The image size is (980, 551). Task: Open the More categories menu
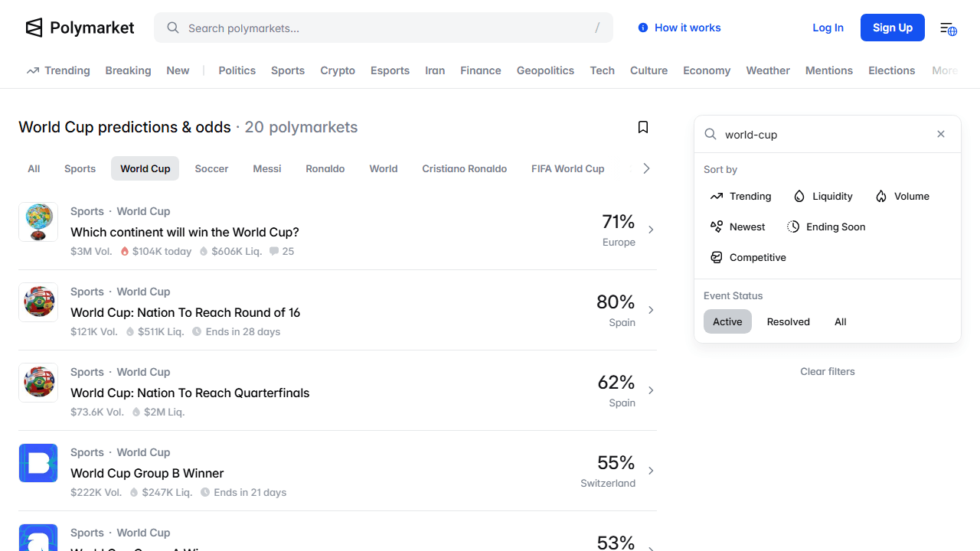(x=945, y=70)
